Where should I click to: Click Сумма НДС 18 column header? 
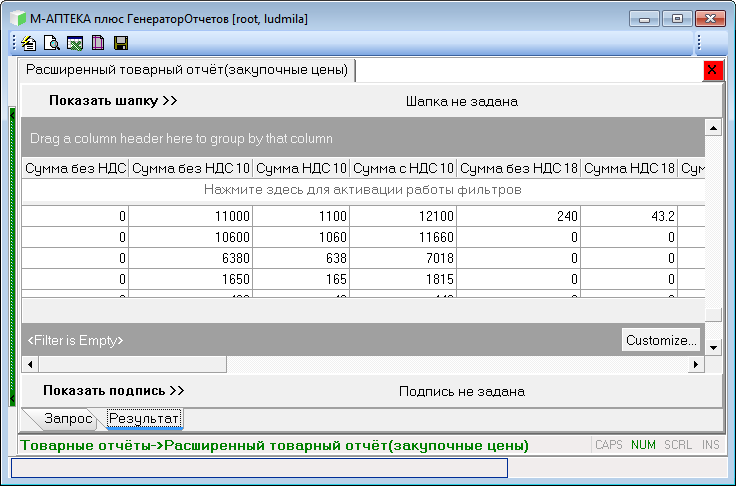coord(629,168)
